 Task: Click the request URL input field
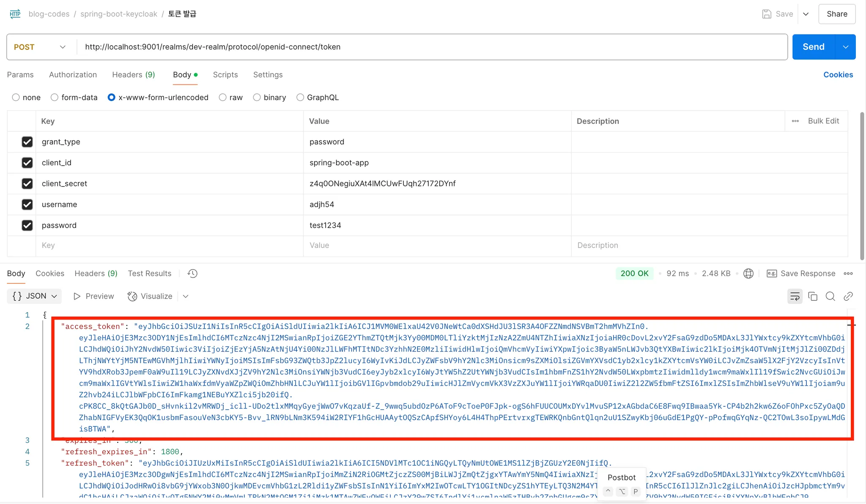(431, 47)
